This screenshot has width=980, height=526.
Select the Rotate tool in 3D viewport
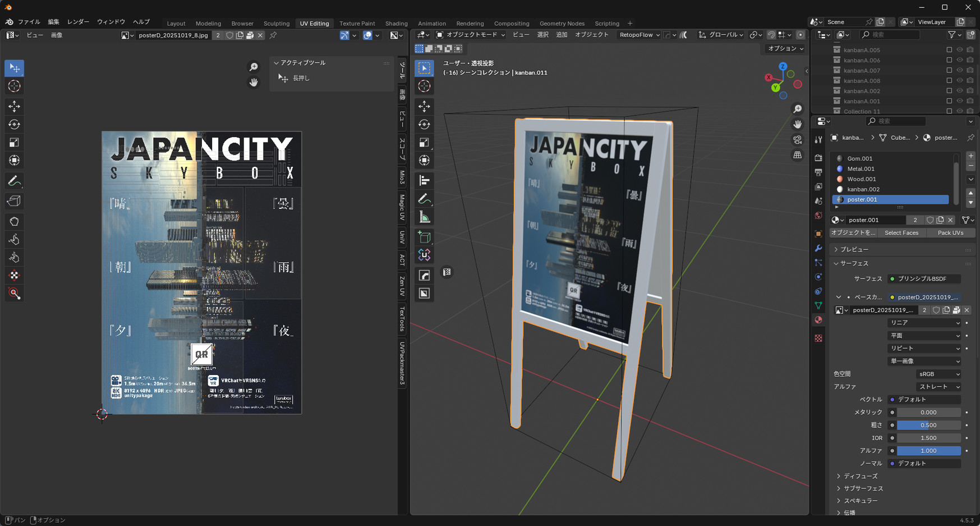[424, 124]
